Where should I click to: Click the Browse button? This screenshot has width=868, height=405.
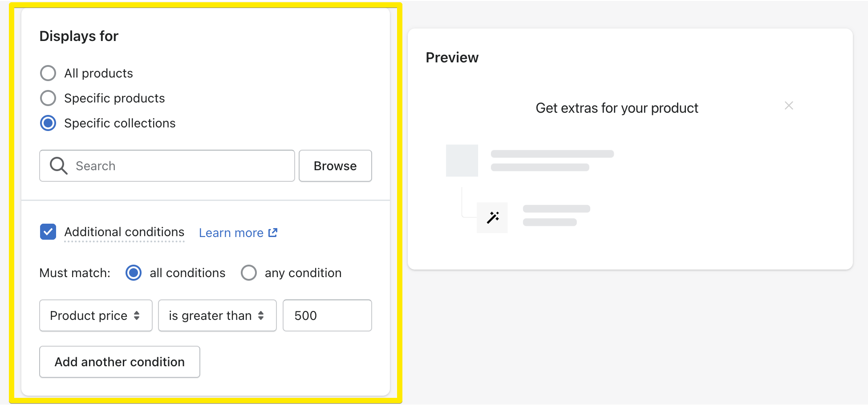(x=335, y=166)
